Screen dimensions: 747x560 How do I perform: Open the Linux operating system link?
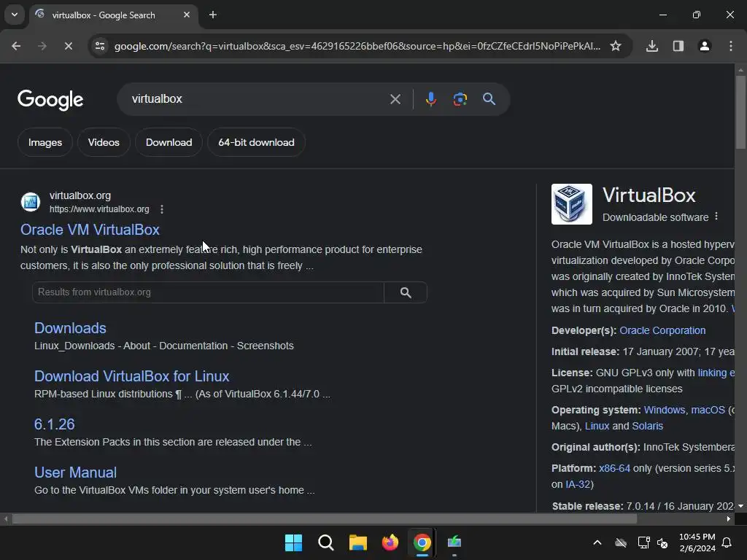tap(597, 426)
